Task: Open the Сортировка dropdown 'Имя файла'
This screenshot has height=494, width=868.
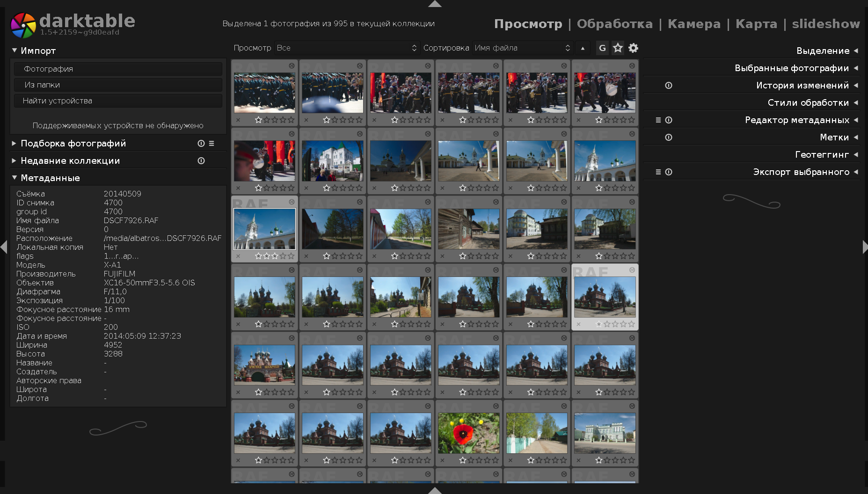Action: [x=522, y=48]
